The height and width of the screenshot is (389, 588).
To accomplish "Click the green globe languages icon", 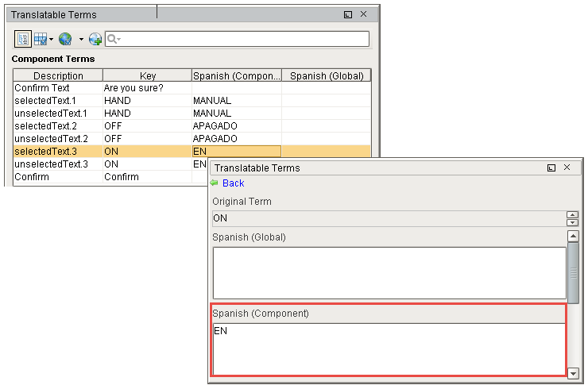I will (65, 39).
